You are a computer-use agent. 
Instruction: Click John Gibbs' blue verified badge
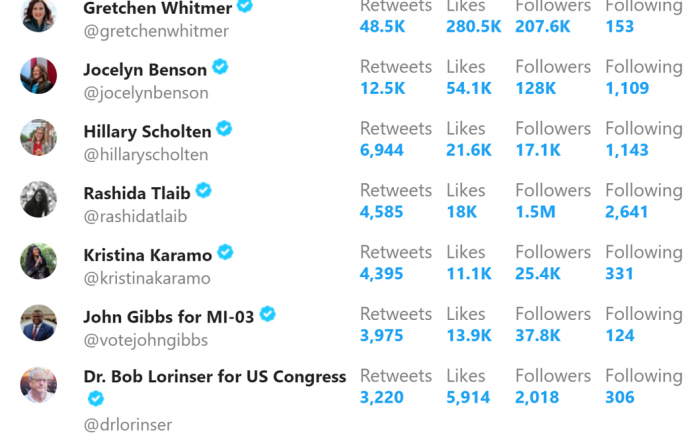point(267,314)
